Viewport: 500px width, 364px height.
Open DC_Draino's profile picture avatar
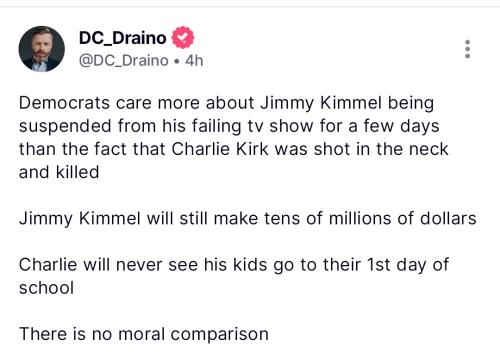[x=41, y=49]
